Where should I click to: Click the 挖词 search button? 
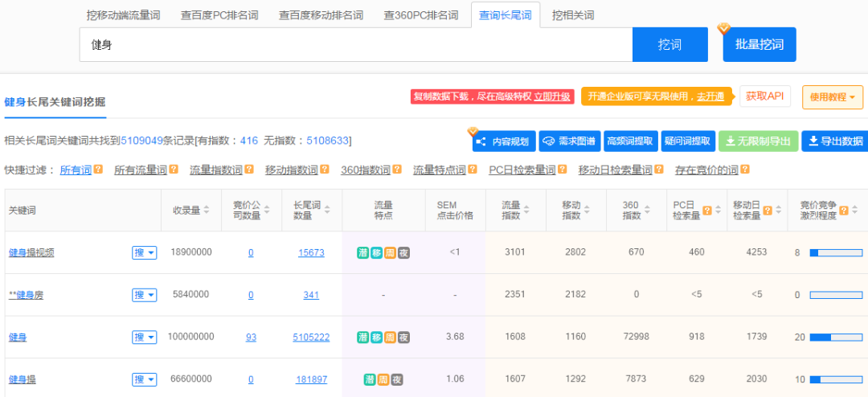[669, 45]
